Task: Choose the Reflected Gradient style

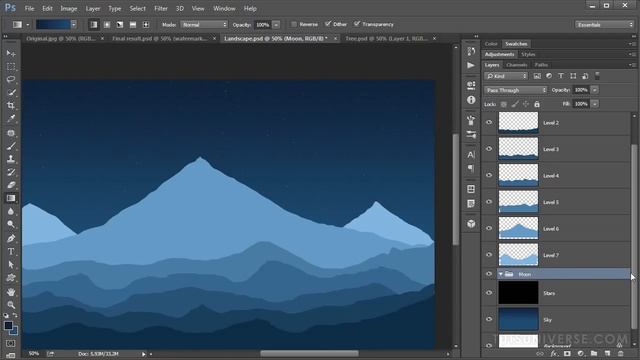Action: [133, 24]
